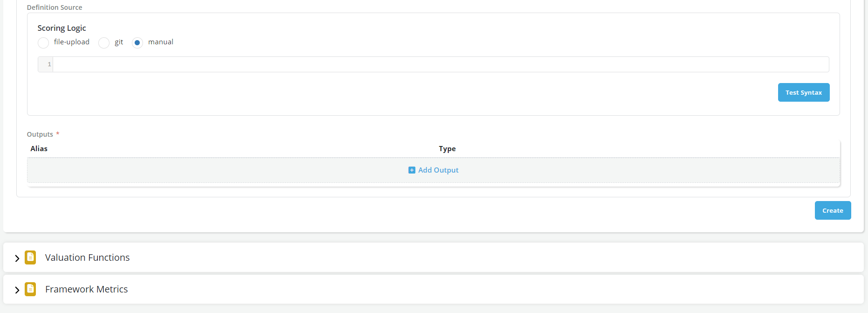Click the Add Output link text

(438, 170)
